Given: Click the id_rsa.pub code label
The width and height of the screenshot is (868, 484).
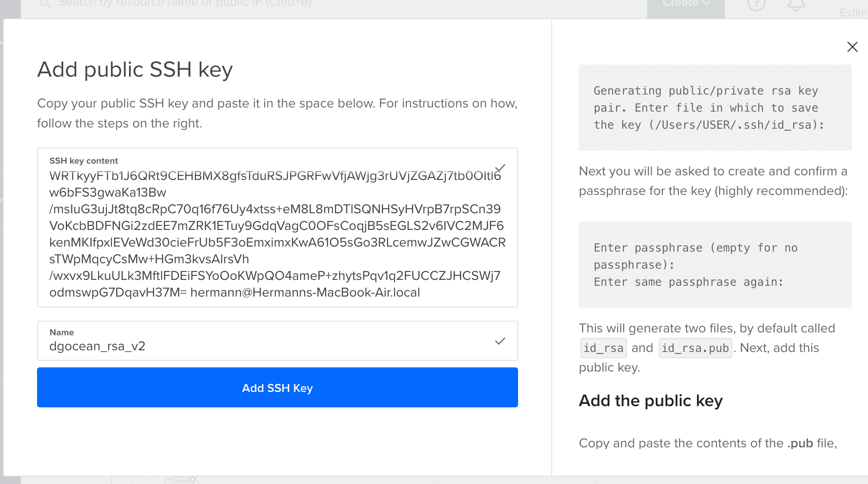Looking at the screenshot, I should click(695, 348).
